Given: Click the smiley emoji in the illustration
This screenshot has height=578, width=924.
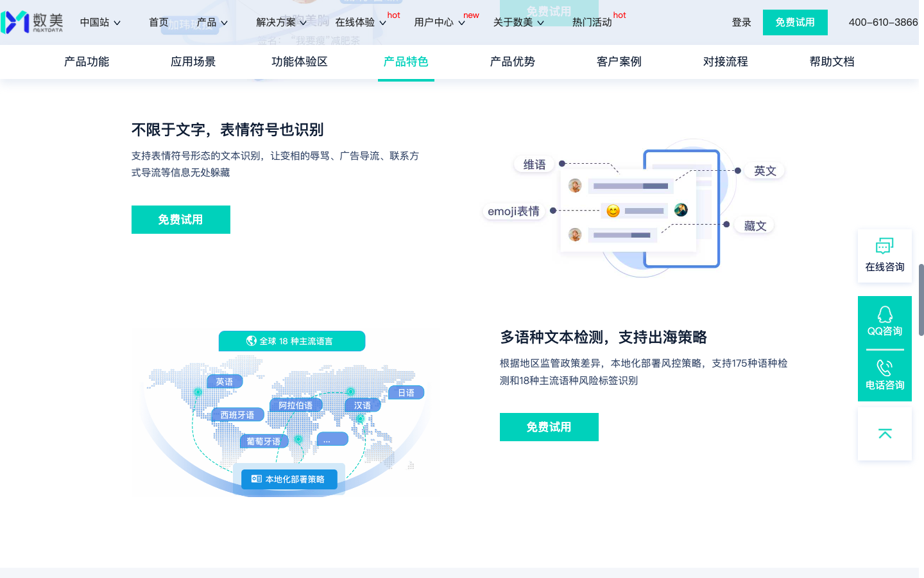Looking at the screenshot, I should [x=613, y=211].
